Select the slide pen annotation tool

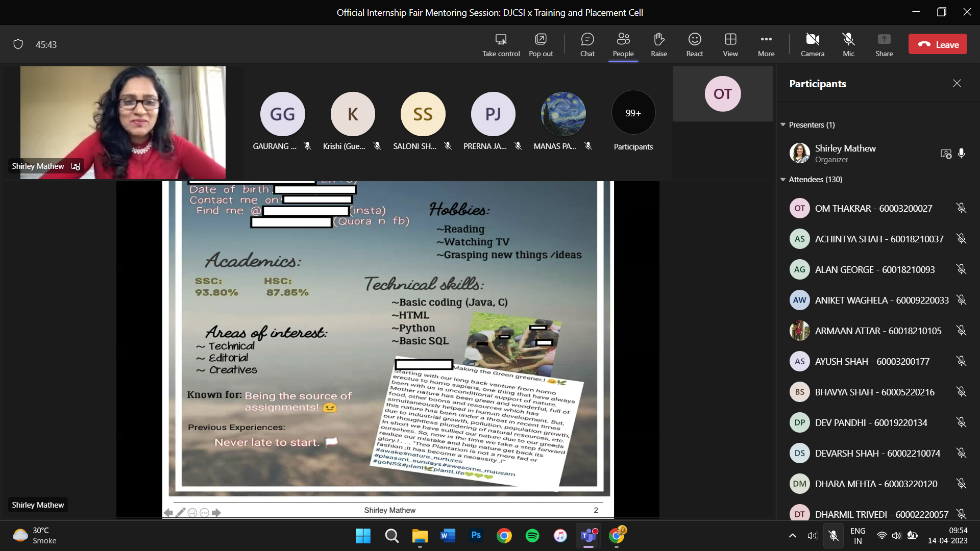point(180,512)
